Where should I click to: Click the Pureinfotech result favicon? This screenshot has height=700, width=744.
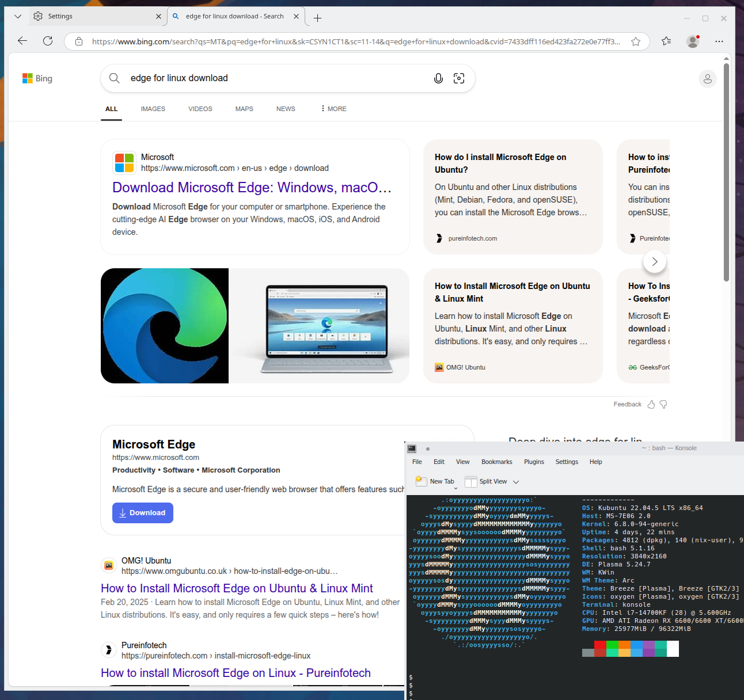point(108,650)
